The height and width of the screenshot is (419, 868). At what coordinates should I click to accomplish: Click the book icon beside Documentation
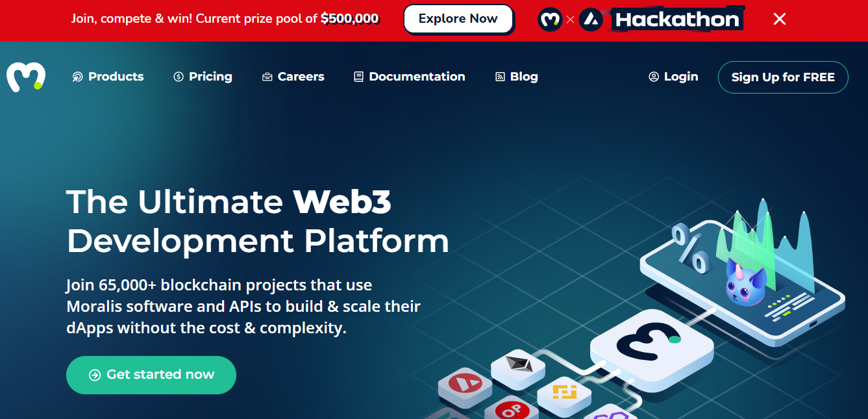pos(358,77)
